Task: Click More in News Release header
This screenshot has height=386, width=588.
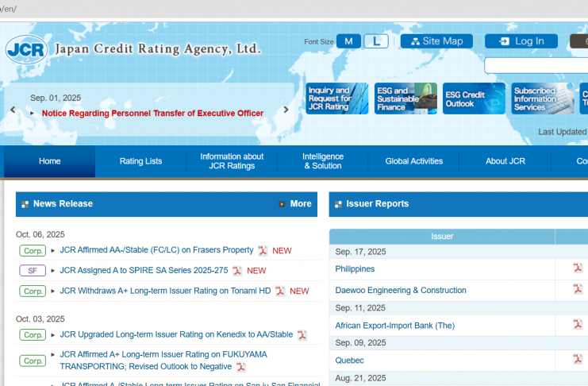Action: (295, 204)
